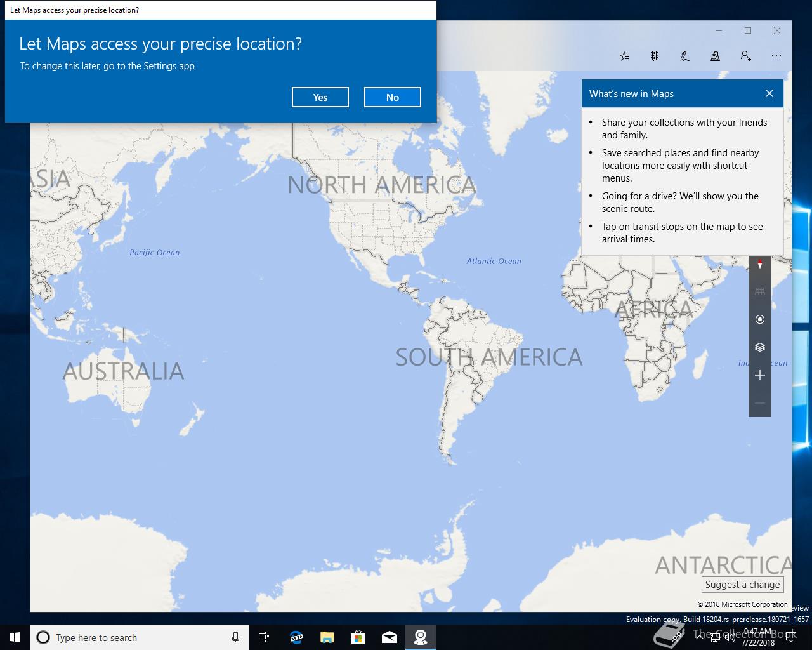The image size is (812, 650).
Task: Click the taskbar clock showing 9:47 AM
Action: tap(758, 637)
